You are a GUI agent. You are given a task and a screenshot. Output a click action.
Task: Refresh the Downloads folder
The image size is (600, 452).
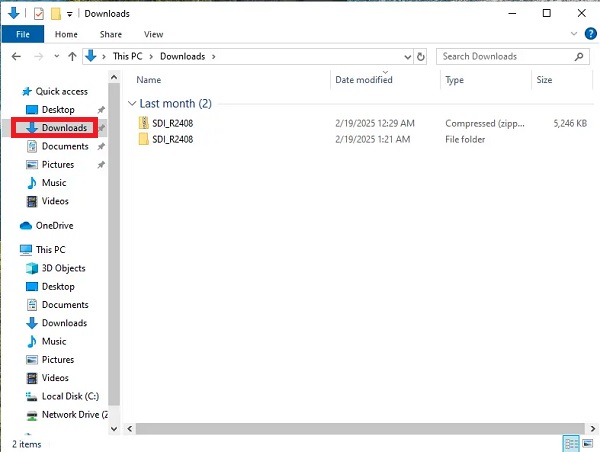[x=421, y=57]
